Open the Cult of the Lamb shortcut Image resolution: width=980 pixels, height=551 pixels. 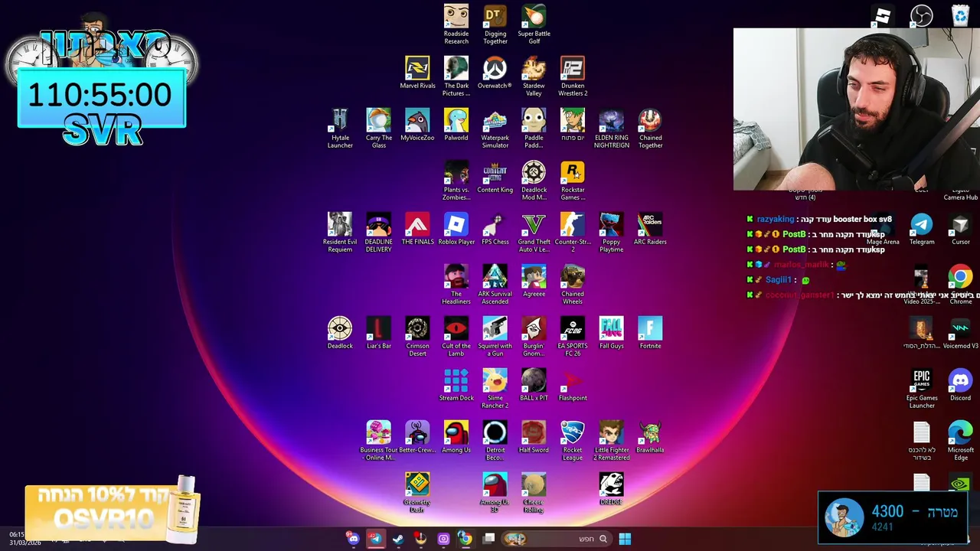click(456, 337)
